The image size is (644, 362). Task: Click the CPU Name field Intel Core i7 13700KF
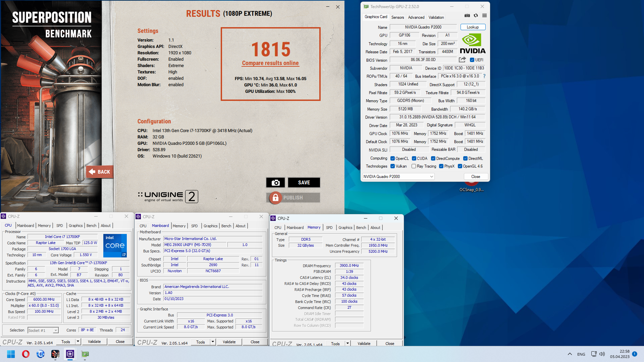pos(62,237)
